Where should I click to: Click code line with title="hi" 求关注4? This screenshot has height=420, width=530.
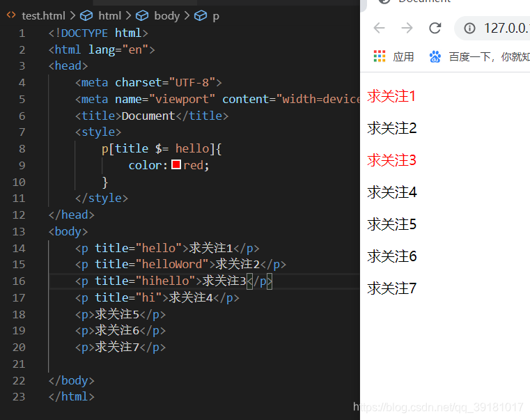[x=157, y=297]
